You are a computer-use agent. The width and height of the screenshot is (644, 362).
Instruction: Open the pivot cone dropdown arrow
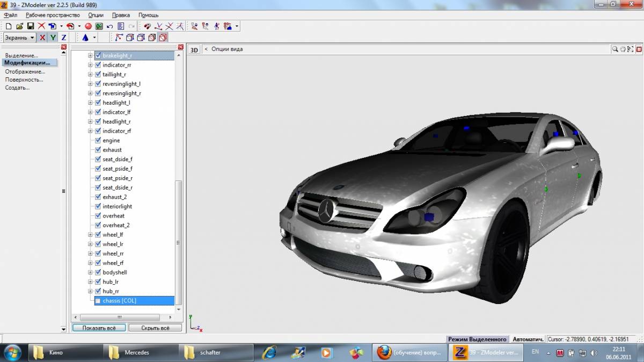pyautogui.click(x=94, y=38)
